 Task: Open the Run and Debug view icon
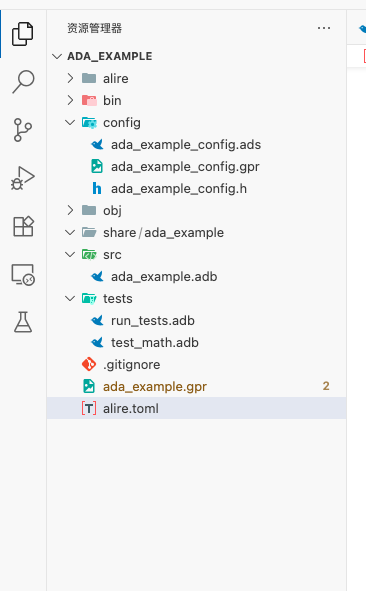click(x=23, y=178)
